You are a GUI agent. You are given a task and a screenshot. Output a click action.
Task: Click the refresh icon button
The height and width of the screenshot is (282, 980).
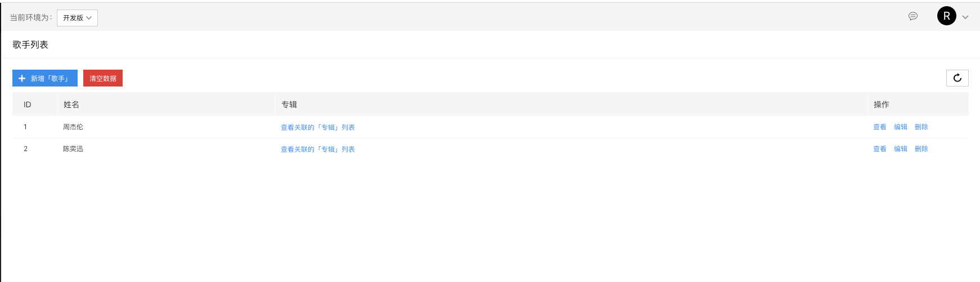click(957, 78)
